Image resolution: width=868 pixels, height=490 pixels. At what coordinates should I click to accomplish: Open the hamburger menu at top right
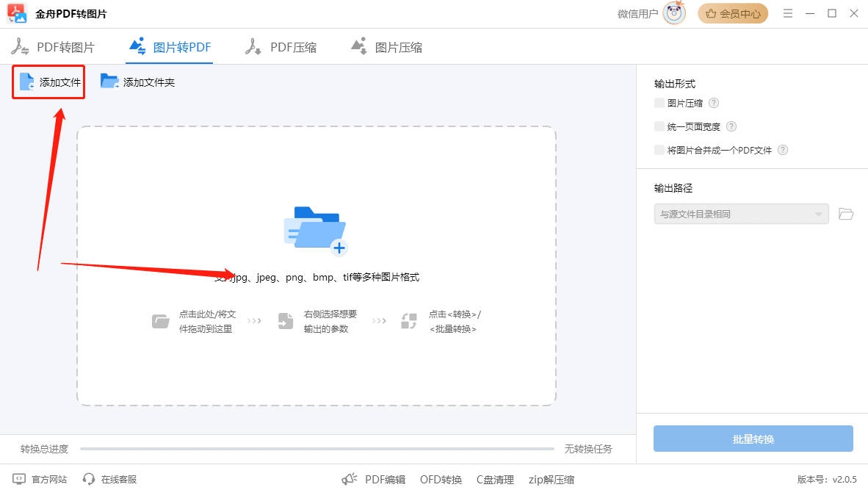tap(787, 12)
